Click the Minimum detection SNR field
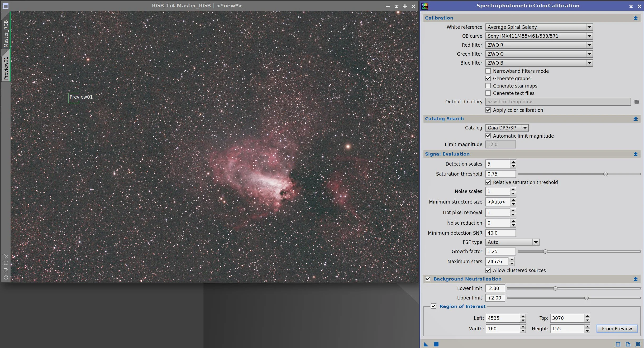 click(x=500, y=233)
